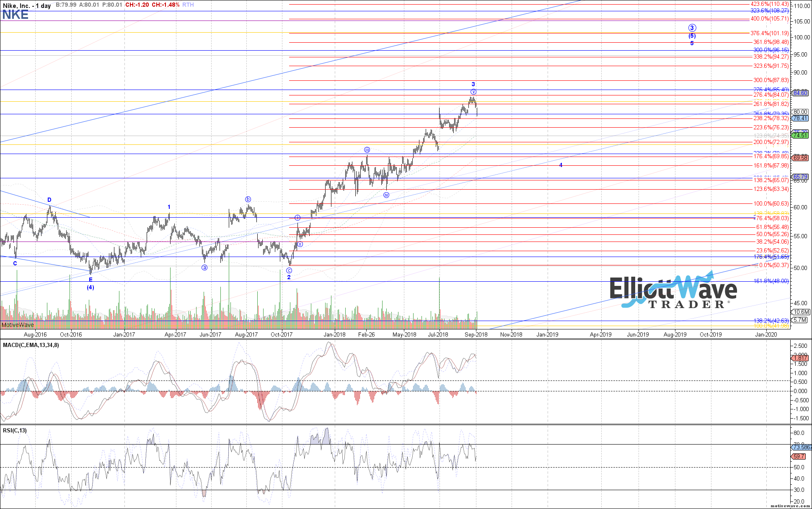
Task: Click projected wave 4 label near Jan-2019
Action: coord(561,165)
